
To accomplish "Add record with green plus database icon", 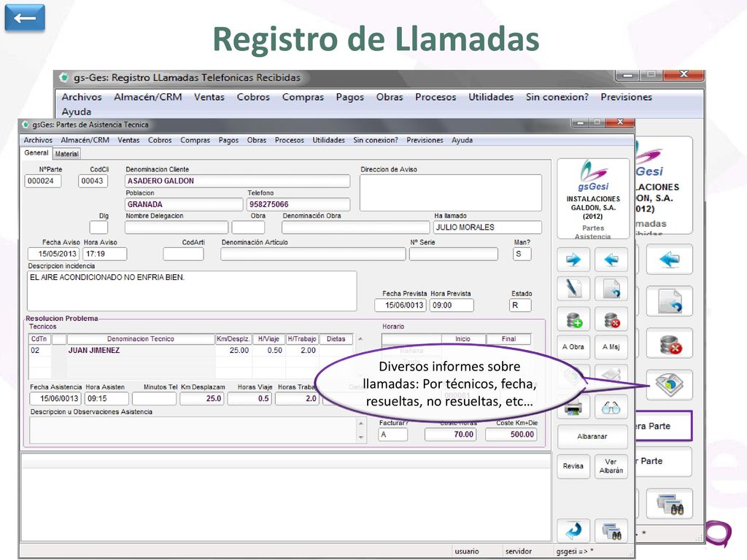I will tap(573, 319).
